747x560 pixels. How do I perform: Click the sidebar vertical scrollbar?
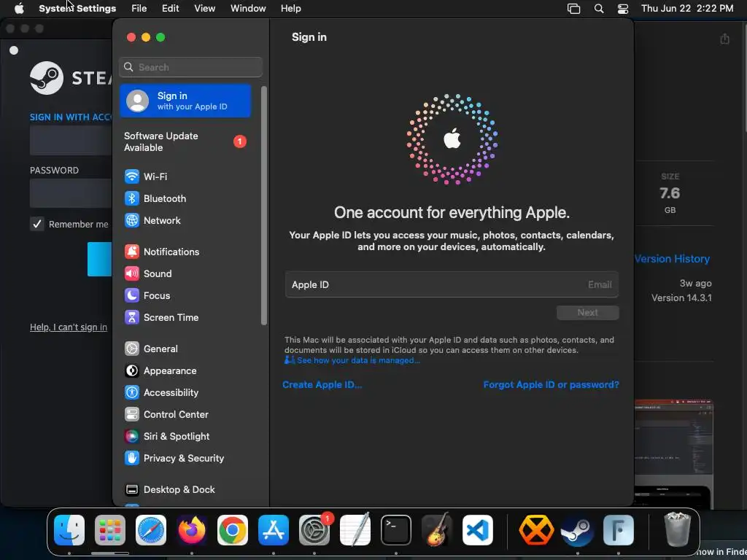264,206
